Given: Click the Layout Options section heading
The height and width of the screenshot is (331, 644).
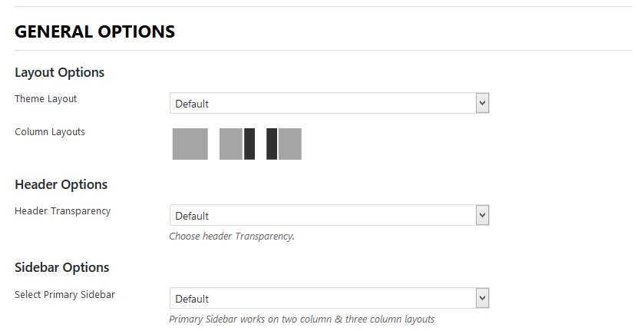Looking at the screenshot, I should [x=60, y=73].
